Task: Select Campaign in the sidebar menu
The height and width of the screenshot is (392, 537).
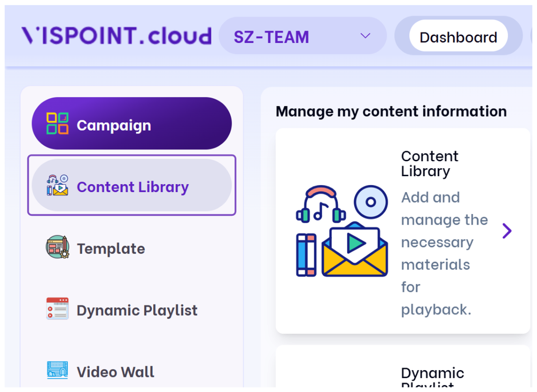Action: 131,123
